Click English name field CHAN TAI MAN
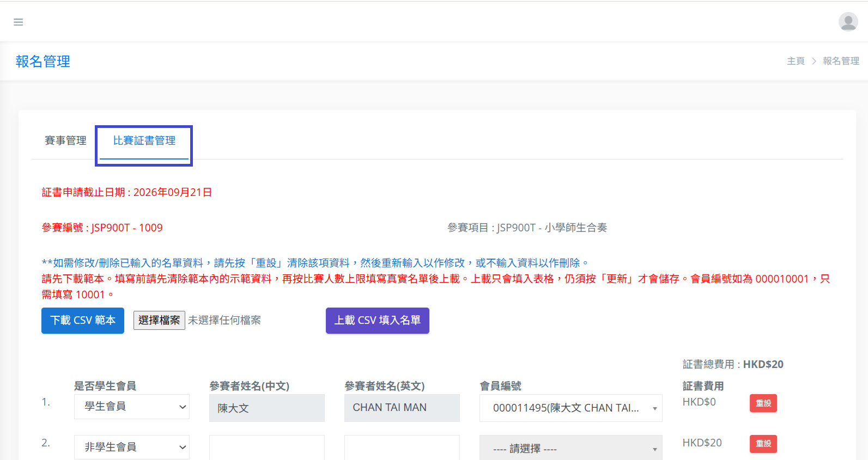Image resolution: width=868 pixels, height=460 pixels. coord(402,408)
